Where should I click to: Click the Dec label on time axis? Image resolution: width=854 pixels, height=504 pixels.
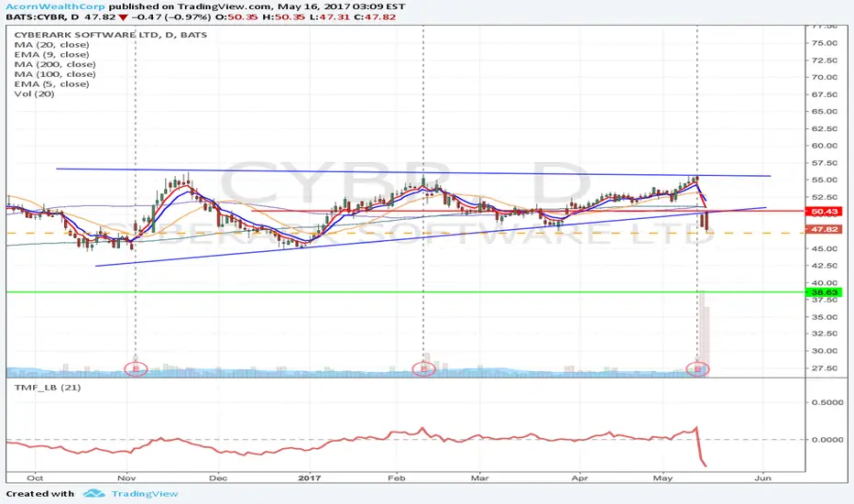coord(218,477)
